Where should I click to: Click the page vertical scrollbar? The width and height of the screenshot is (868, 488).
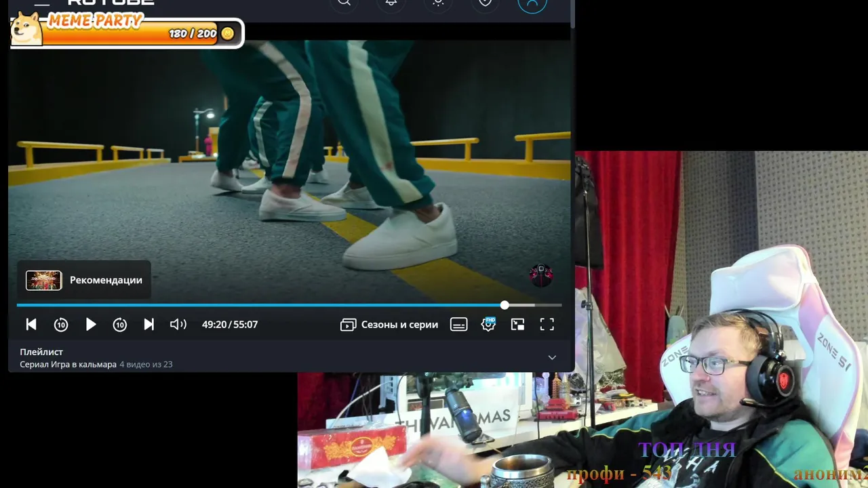[573, 14]
